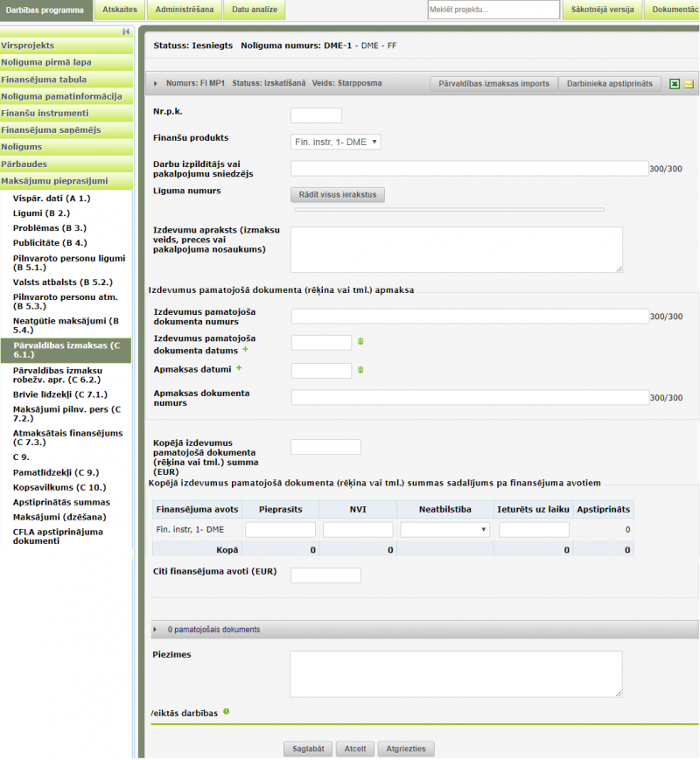The height and width of the screenshot is (760, 700).
Task: Expand the Numurs FI MP1 header row
Action: (x=156, y=84)
